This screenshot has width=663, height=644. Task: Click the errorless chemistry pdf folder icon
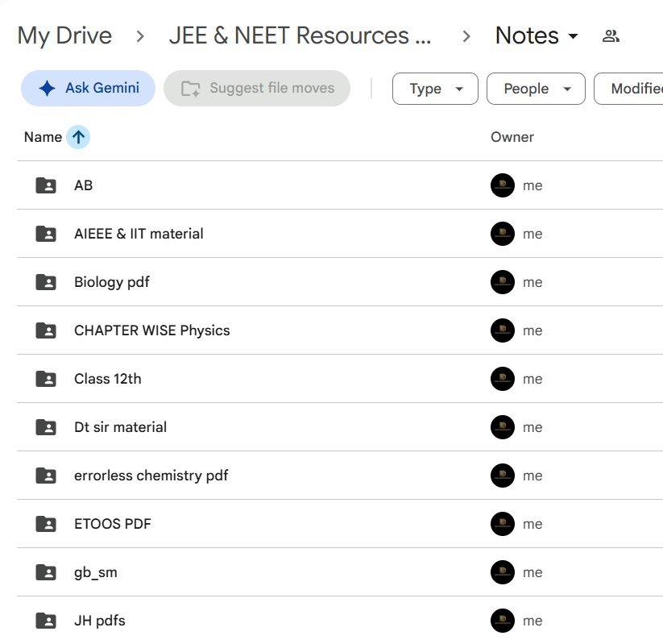click(x=46, y=476)
